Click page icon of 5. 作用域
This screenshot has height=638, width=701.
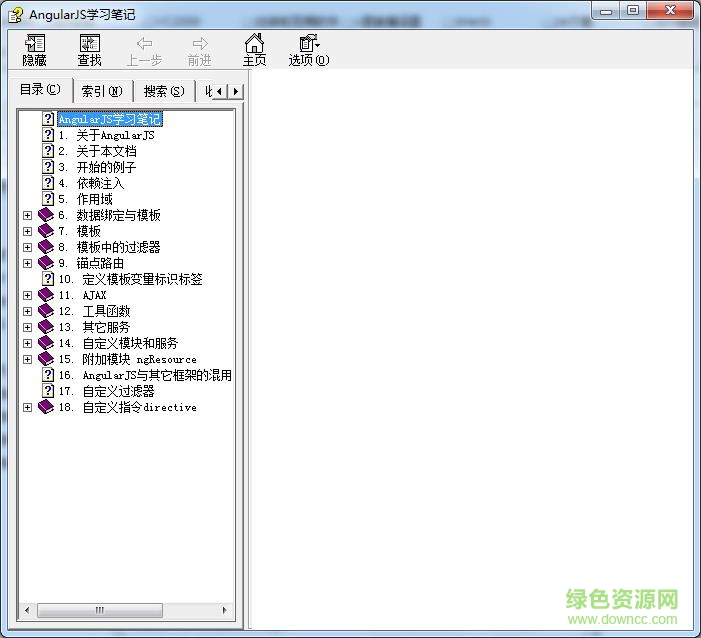click(x=48, y=199)
